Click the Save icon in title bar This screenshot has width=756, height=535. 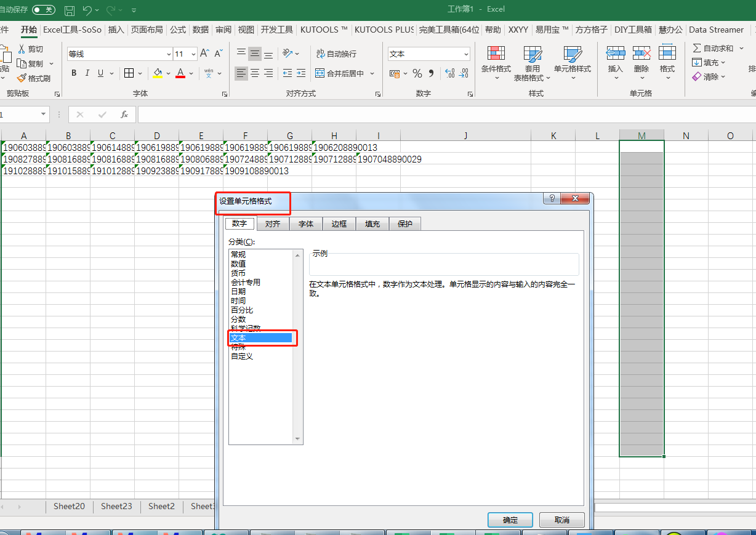coord(70,10)
